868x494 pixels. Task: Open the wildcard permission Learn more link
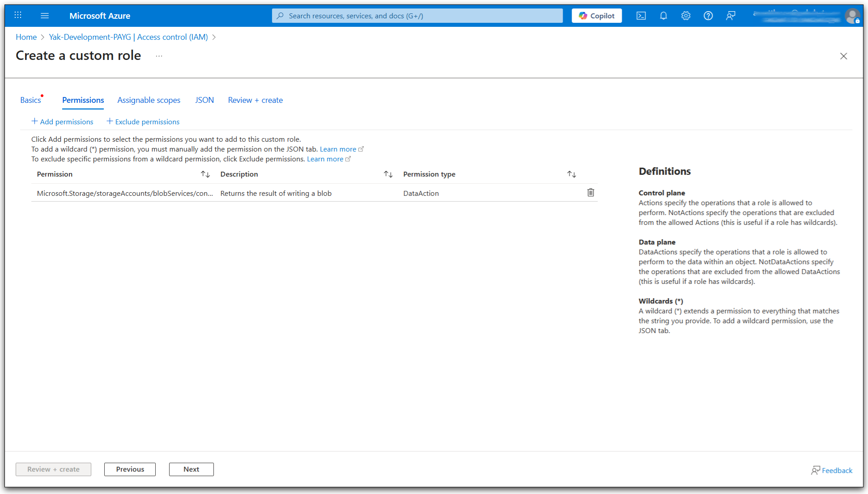tap(338, 149)
